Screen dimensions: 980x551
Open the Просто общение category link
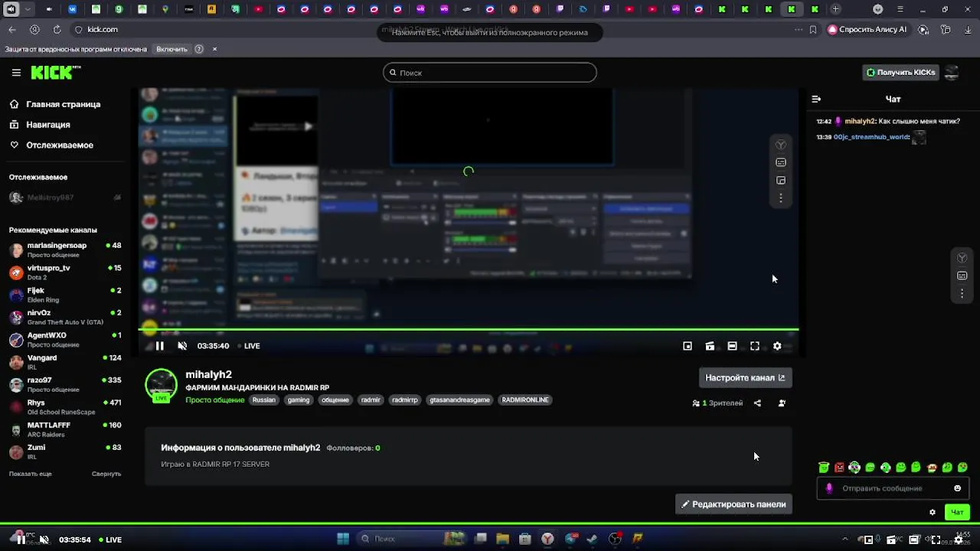215,400
